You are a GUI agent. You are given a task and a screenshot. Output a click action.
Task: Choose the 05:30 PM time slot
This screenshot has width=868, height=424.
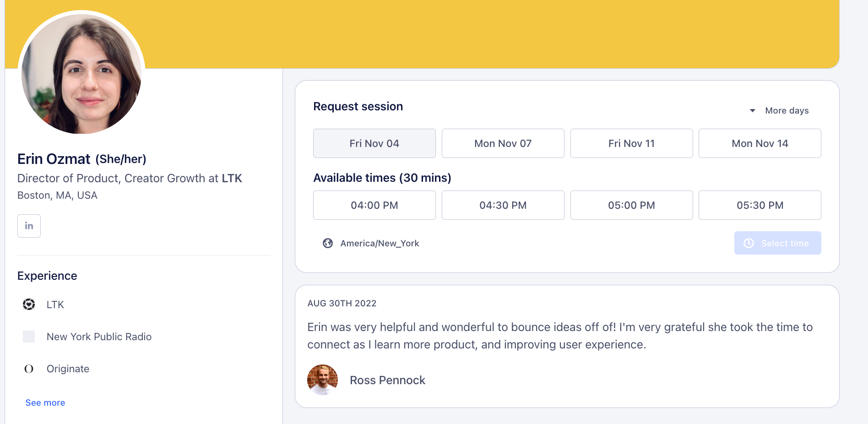click(759, 205)
